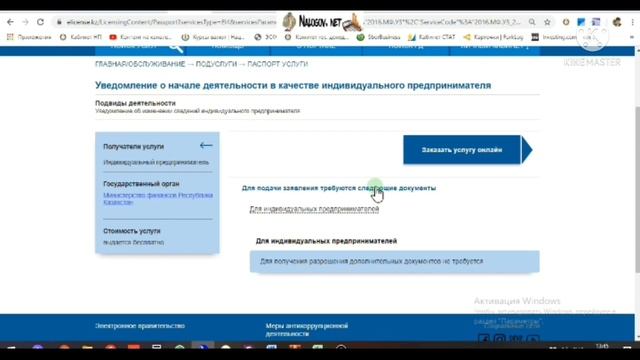Image resolution: width=640 pixels, height=360 pixels.
Task: Click the blue extension icon in toolbar
Action: pos(581,22)
